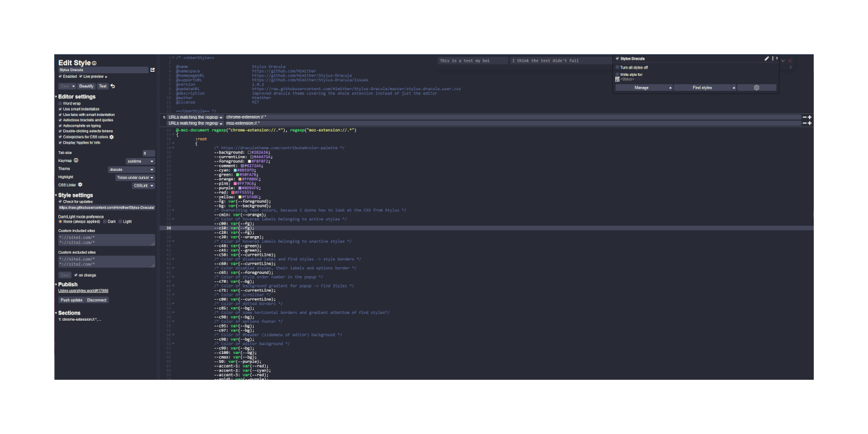Click the edit-in-external icon beside style name

pos(153,70)
